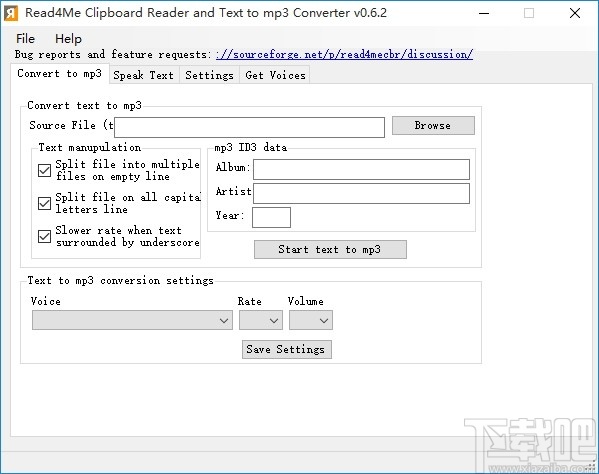Expand the Rate dropdown

pyautogui.click(x=261, y=320)
